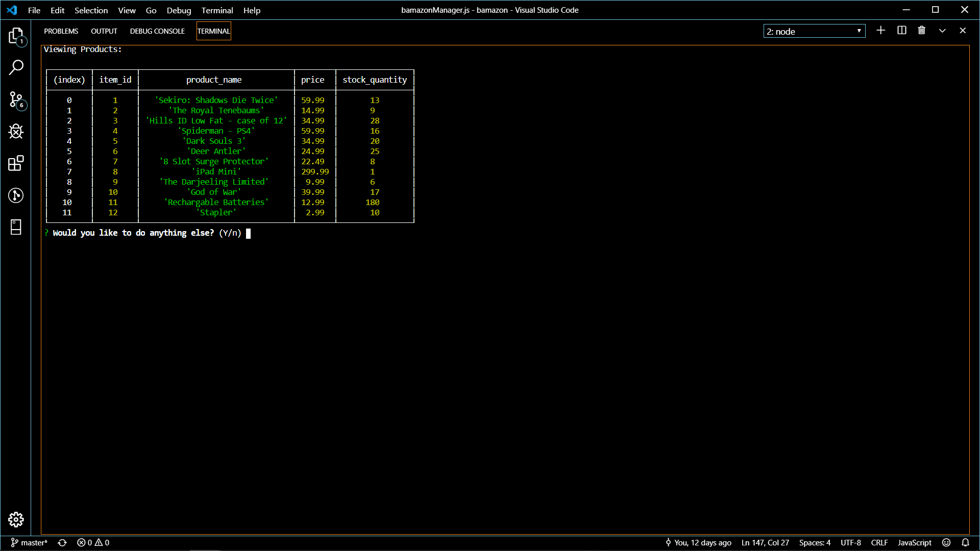The height and width of the screenshot is (551, 980).
Task: Open the terminal selector dropdown '2: node'
Action: pyautogui.click(x=814, y=31)
